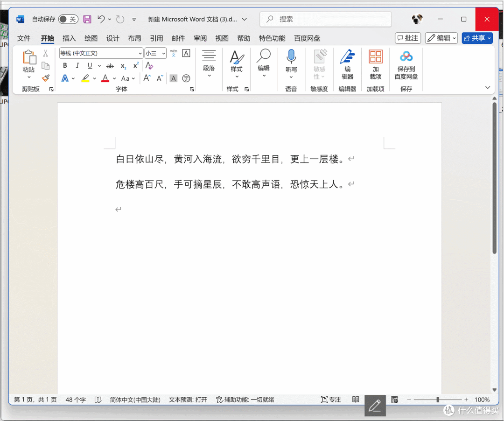Collapse the ribbon with chevron
Image resolution: width=504 pixels, height=421 pixels.
pos(488,87)
